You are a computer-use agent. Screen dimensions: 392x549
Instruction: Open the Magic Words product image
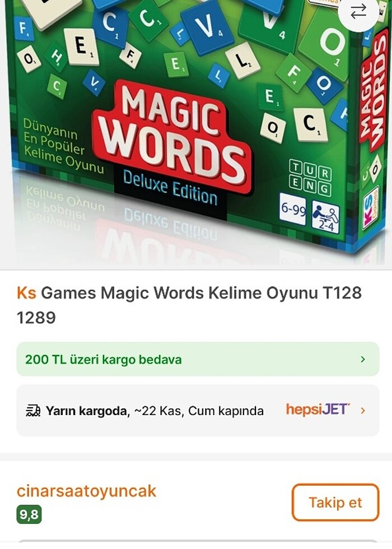tap(196, 134)
